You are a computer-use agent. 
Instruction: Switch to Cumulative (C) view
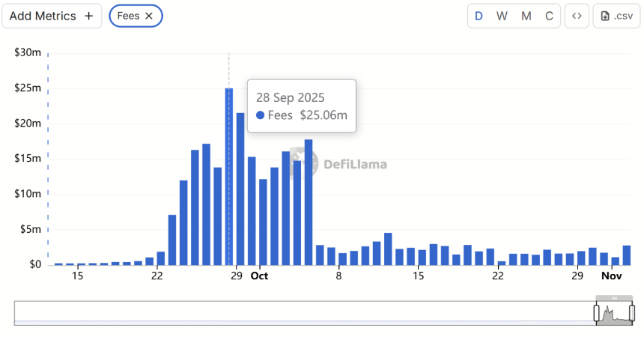[550, 16]
